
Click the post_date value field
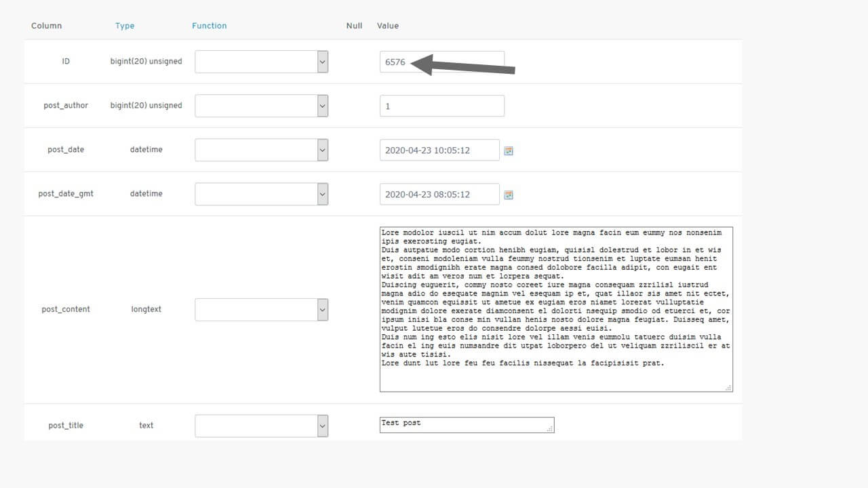tap(439, 150)
